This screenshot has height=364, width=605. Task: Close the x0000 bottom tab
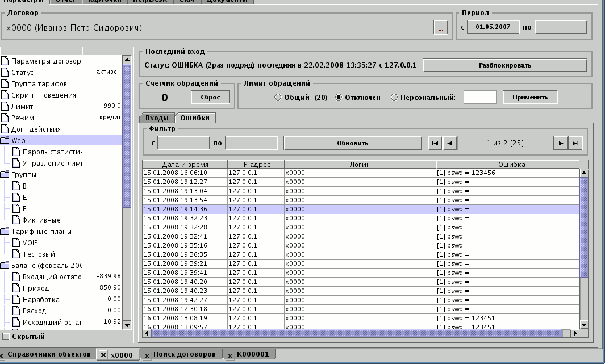(x=103, y=355)
